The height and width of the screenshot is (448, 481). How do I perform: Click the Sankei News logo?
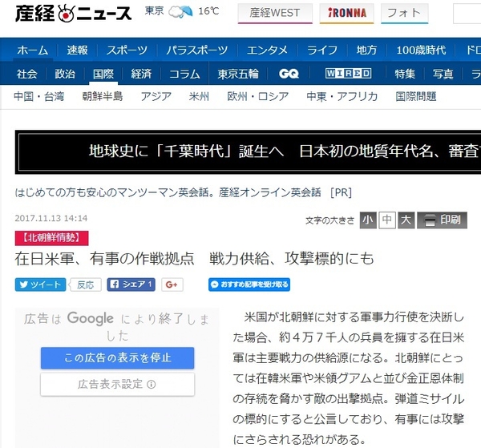pyautogui.click(x=73, y=14)
